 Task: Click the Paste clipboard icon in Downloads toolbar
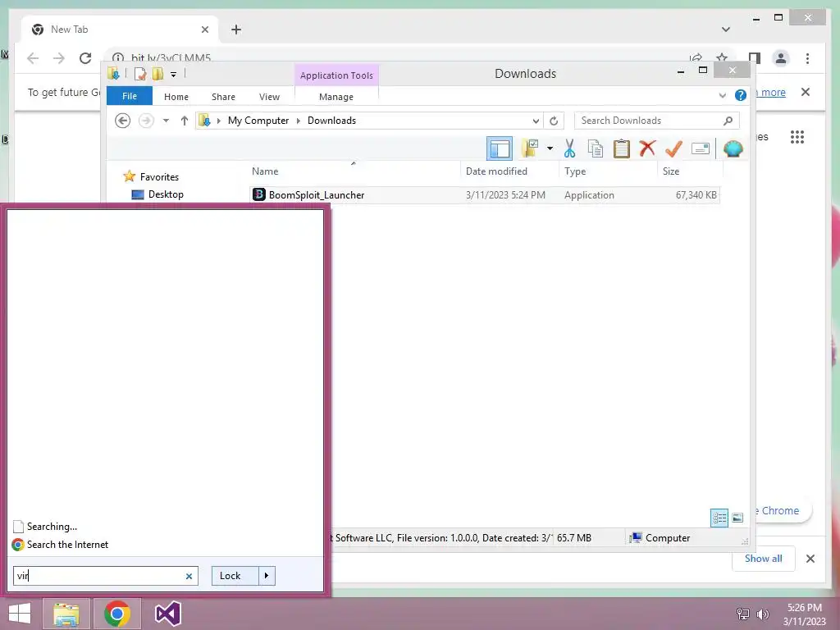(x=622, y=148)
